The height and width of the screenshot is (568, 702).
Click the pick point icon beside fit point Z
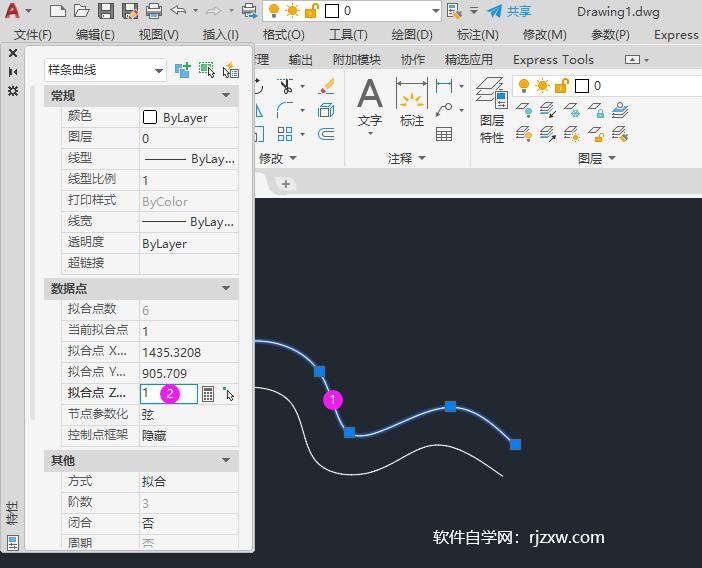[x=228, y=394]
